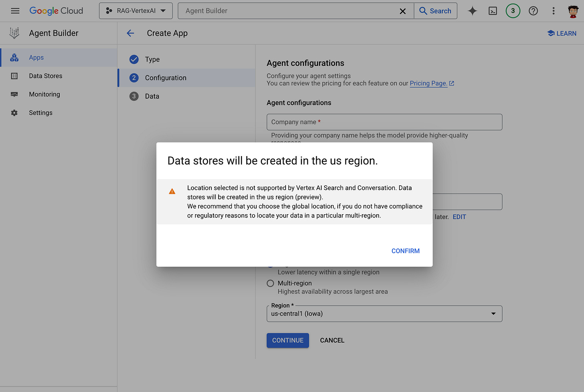The width and height of the screenshot is (584, 392).
Task: Click the EDIT link
Action: click(459, 217)
